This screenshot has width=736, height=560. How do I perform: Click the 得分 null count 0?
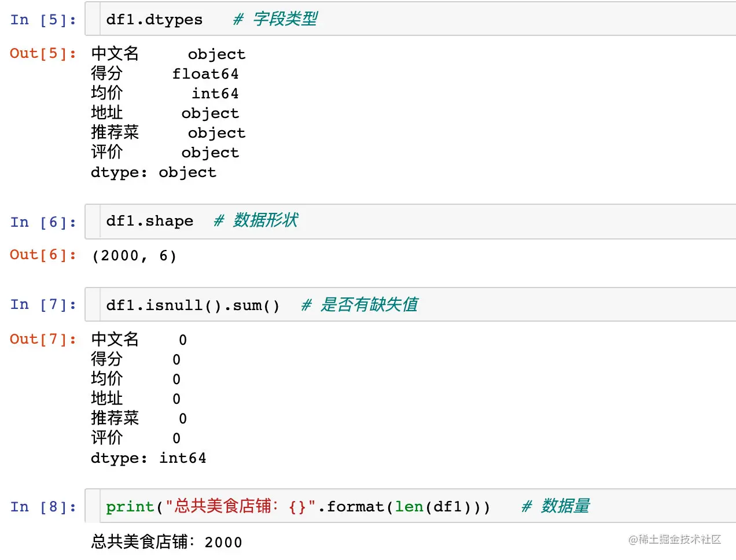pyautogui.click(x=176, y=360)
